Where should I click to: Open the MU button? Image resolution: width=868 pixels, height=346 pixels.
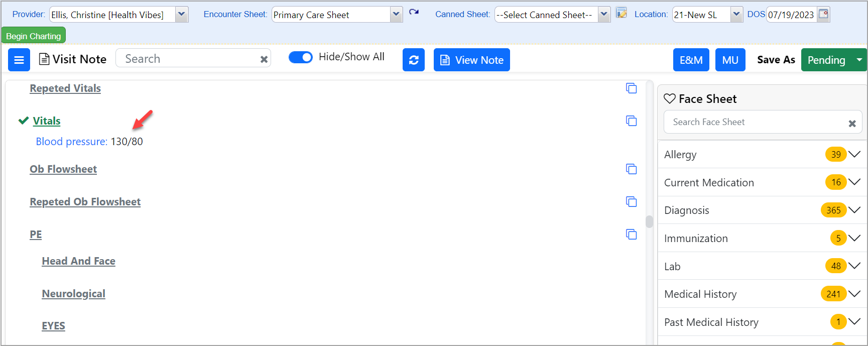pos(730,60)
